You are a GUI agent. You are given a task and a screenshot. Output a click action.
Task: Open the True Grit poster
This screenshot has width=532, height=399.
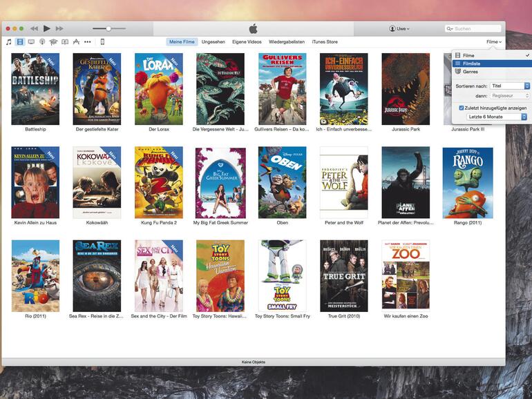pos(344,276)
